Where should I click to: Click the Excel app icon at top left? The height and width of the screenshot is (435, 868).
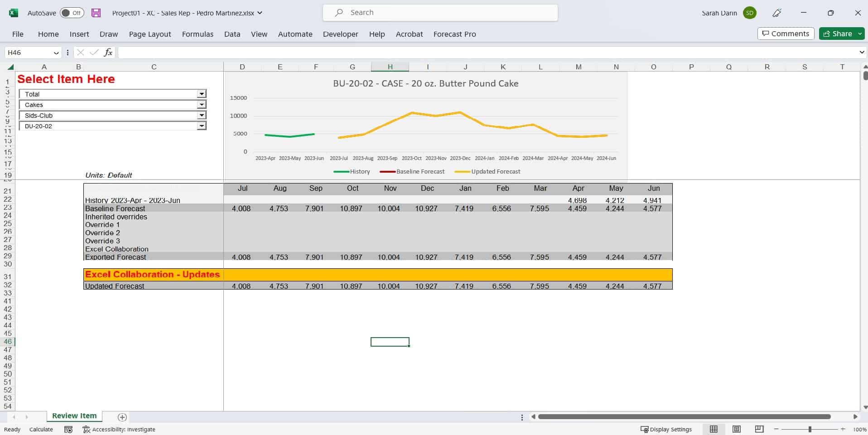(x=13, y=13)
